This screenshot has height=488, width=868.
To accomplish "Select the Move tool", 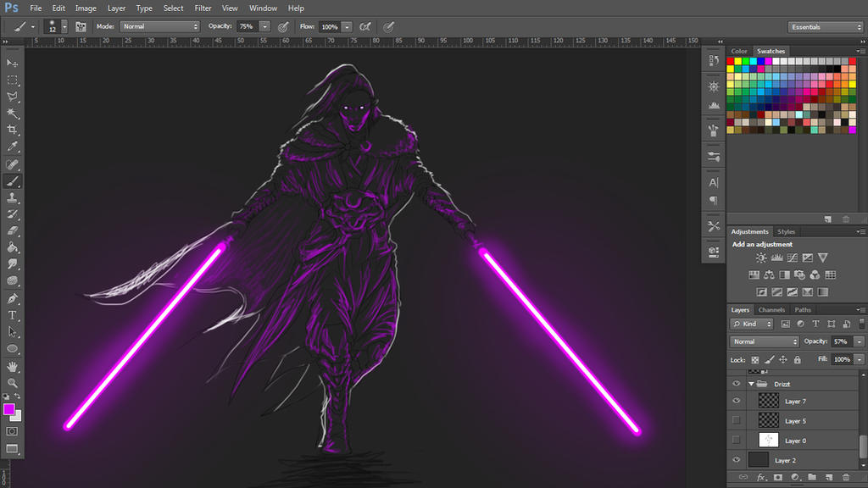I will pos(12,63).
